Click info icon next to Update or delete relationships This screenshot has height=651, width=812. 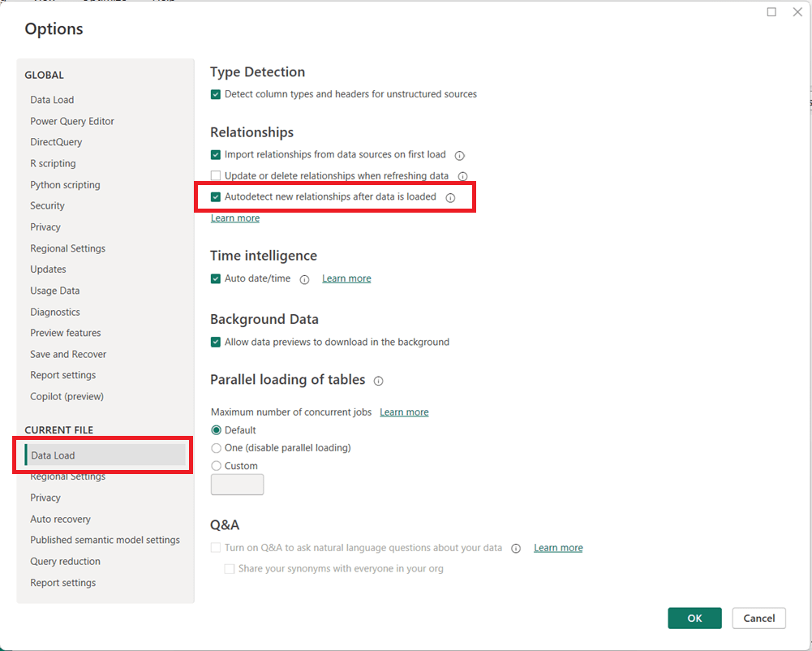462,176
